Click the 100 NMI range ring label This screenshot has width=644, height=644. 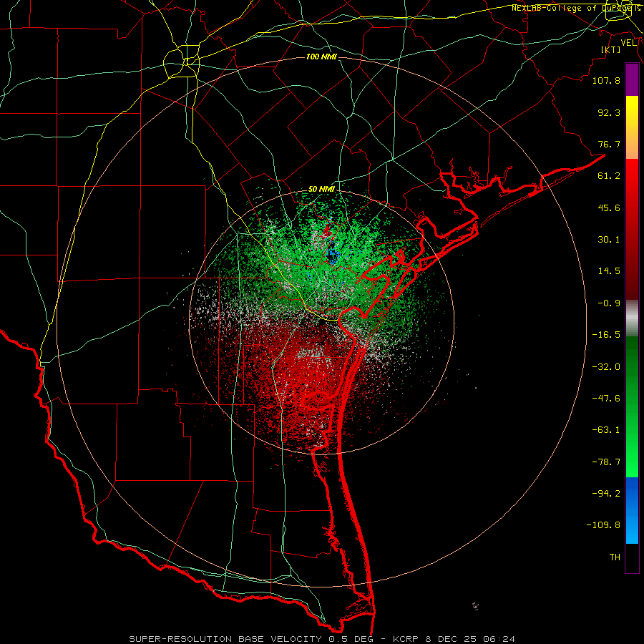(321, 57)
